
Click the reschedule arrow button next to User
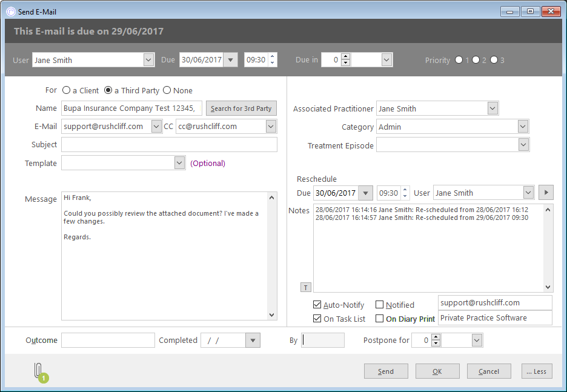pyautogui.click(x=546, y=193)
